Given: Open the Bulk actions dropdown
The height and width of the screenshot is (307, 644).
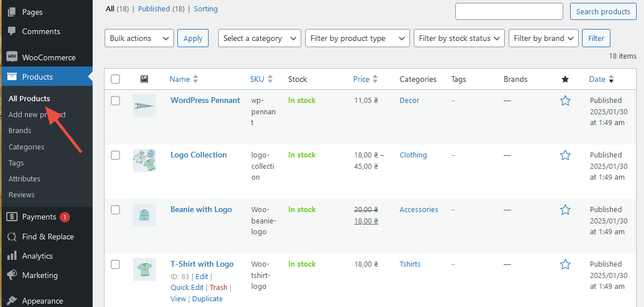Looking at the screenshot, I should pos(139,38).
